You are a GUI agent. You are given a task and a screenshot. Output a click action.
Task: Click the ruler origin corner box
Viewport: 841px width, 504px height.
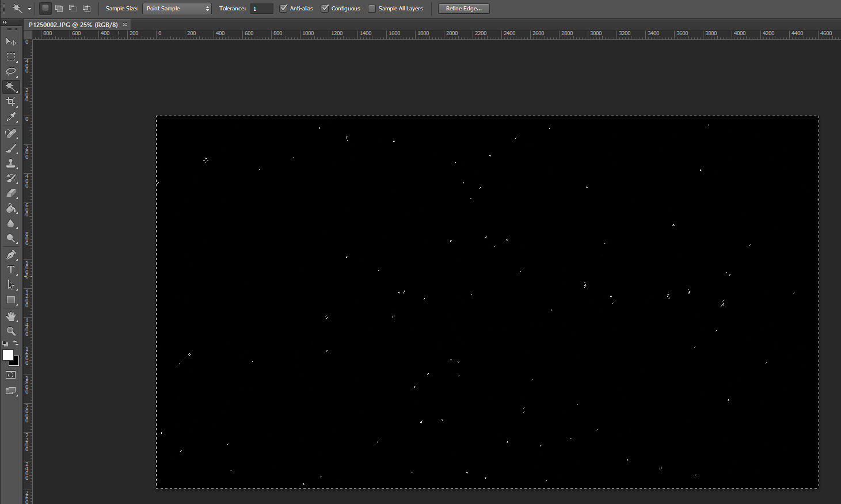click(x=28, y=34)
